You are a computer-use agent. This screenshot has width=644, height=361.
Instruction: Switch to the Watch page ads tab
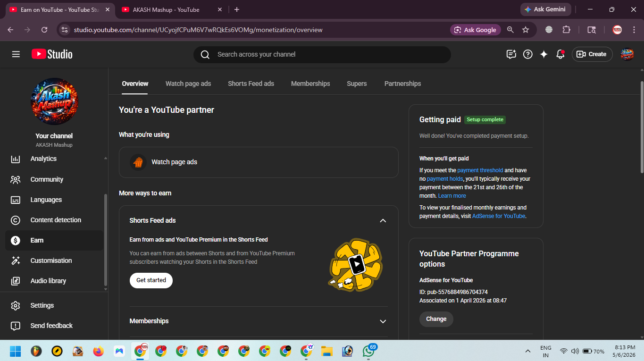click(188, 84)
